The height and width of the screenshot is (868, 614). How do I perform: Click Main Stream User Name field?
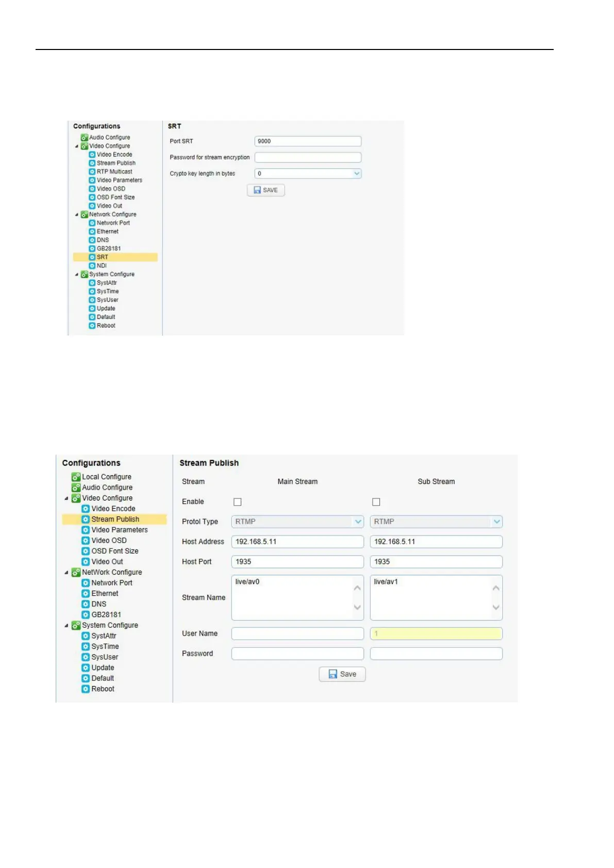(x=297, y=633)
